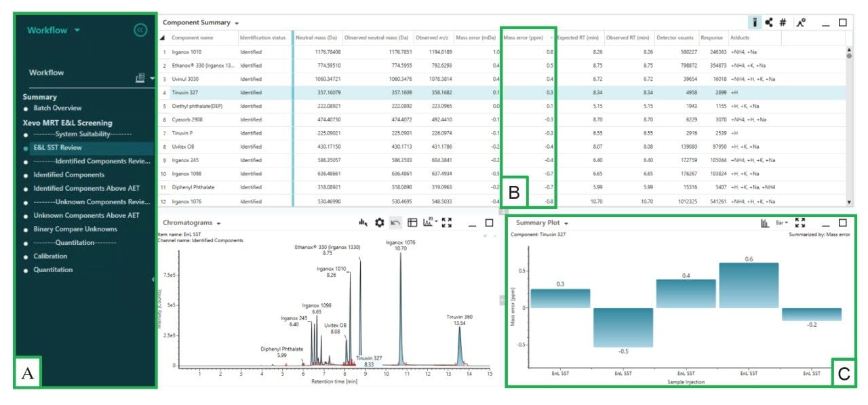Click the table layout icon in Chromatograms
Viewport: 868px width, 405px height.
(x=412, y=223)
